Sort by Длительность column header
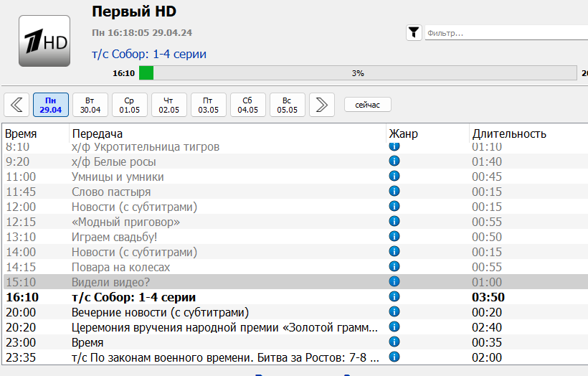The height and width of the screenshot is (376, 588). [x=509, y=133]
